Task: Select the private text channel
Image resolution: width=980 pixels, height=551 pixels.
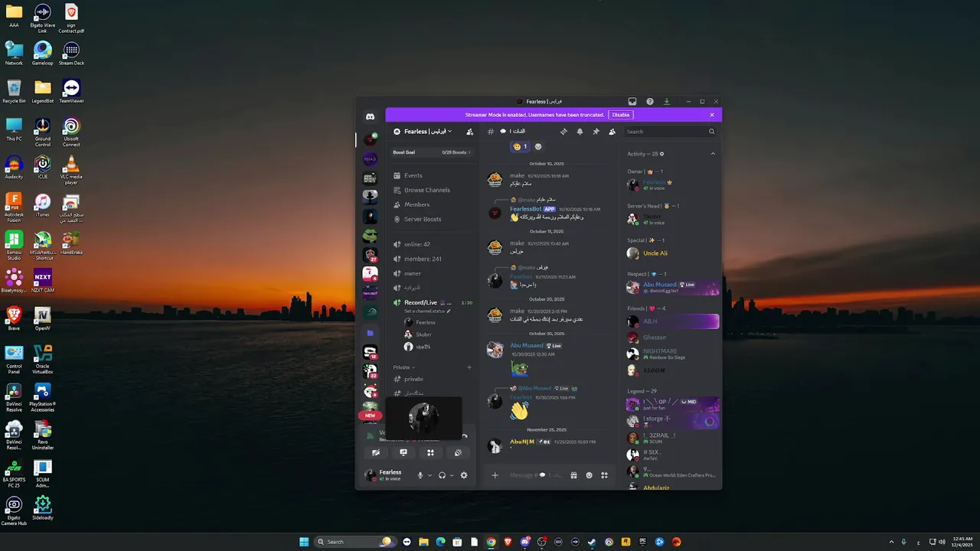Action: click(431, 379)
